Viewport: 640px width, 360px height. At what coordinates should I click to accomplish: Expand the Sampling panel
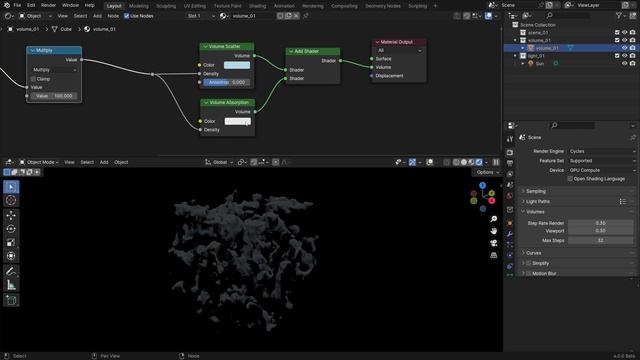[536, 191]
